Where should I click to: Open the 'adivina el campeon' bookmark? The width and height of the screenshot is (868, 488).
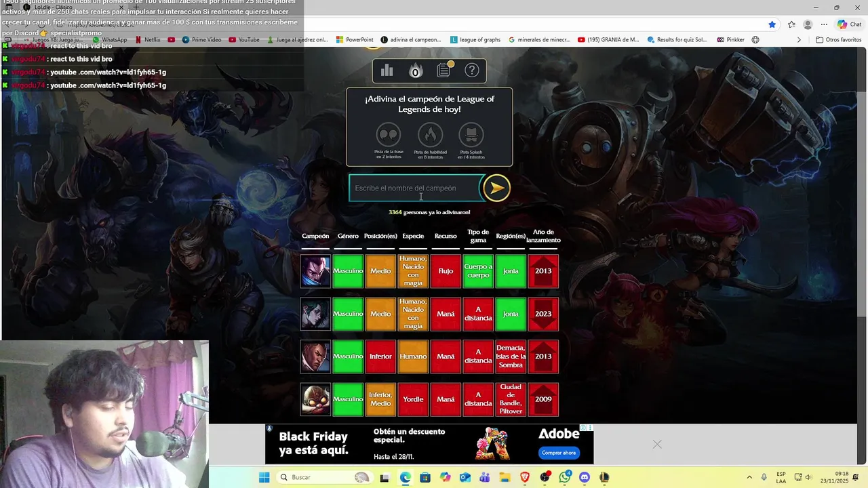[x=411, y=40]
